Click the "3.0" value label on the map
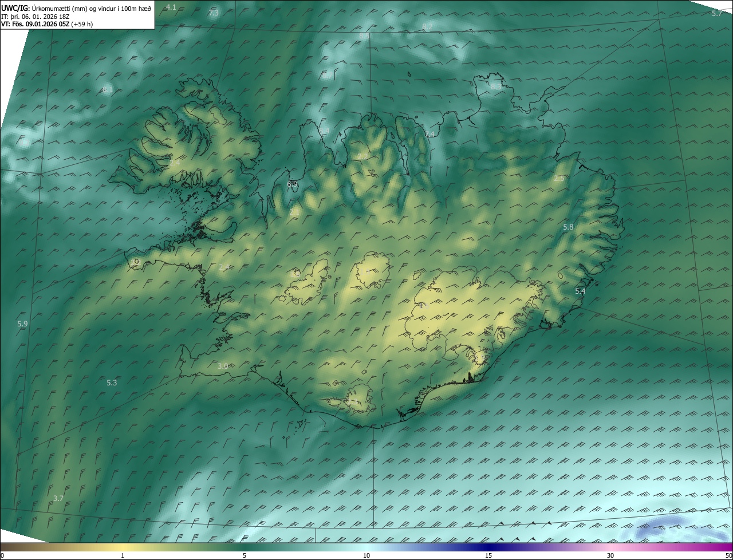The image size is (733, 560). point(223,366)
